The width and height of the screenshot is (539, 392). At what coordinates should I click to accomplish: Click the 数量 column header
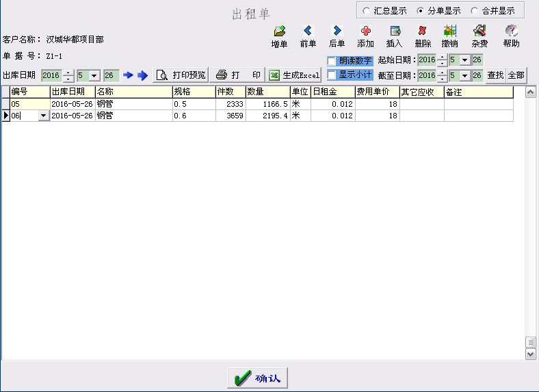click(x=267, y=92)
